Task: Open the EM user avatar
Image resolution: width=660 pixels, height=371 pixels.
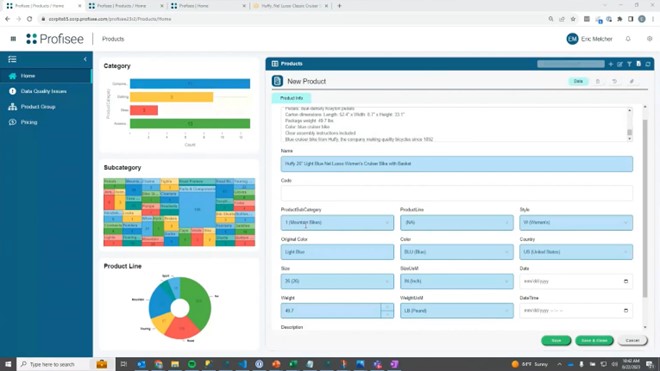Action: [572, 39]
